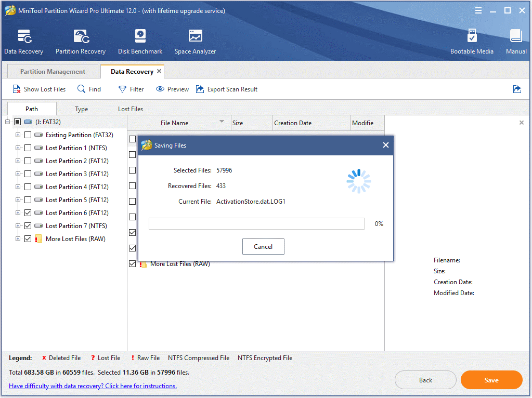Click Cancel in the Saving Files dialog
The width and height of the screenshot is (532, 398).
[263, 246]
